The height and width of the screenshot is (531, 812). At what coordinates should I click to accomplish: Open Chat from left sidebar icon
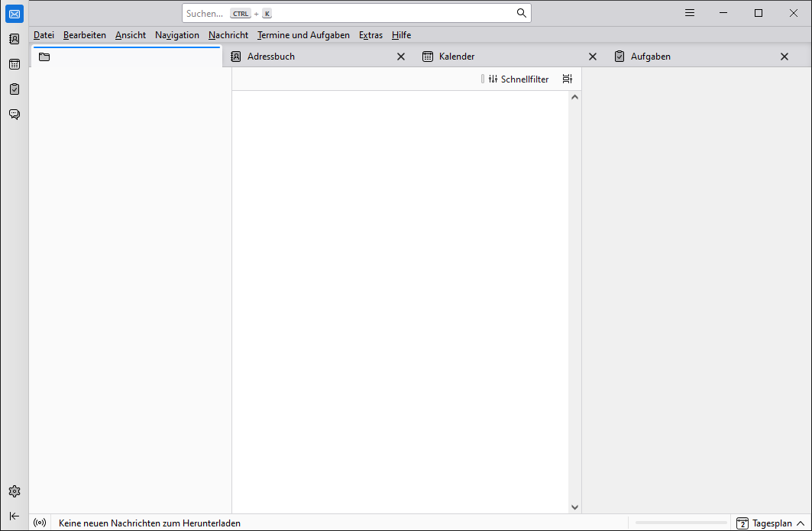[x=15, y=115]
